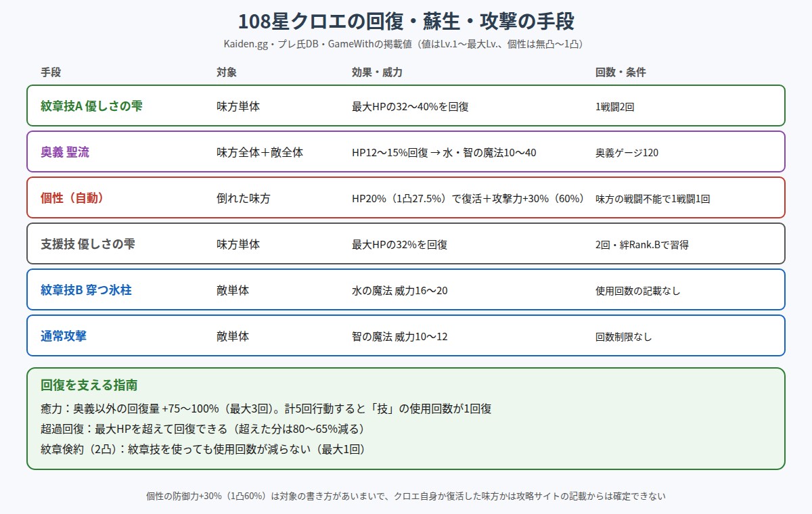Select the "効果・威力" column header

pyautogui.click(x=377, y=72)
